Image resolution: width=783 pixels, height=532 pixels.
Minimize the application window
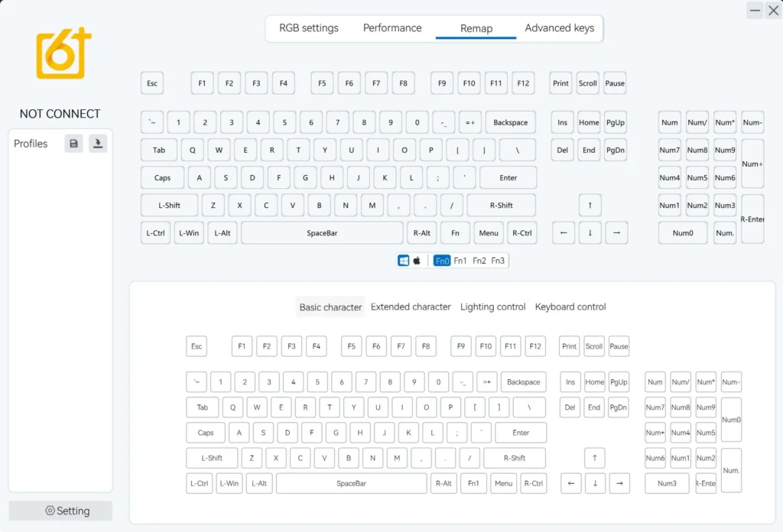pyautogui.click(x=755, y=10)
